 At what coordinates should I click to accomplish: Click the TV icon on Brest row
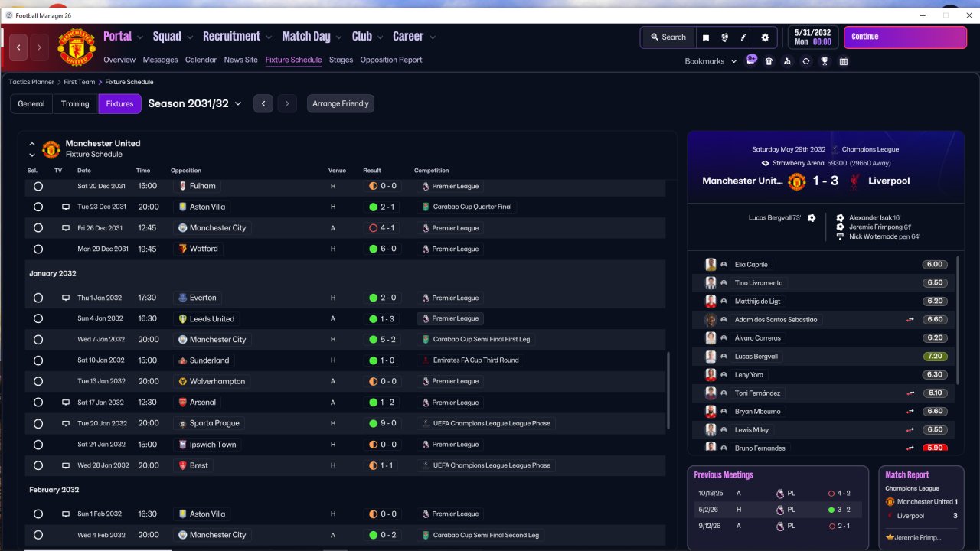[x=66, y=465]
